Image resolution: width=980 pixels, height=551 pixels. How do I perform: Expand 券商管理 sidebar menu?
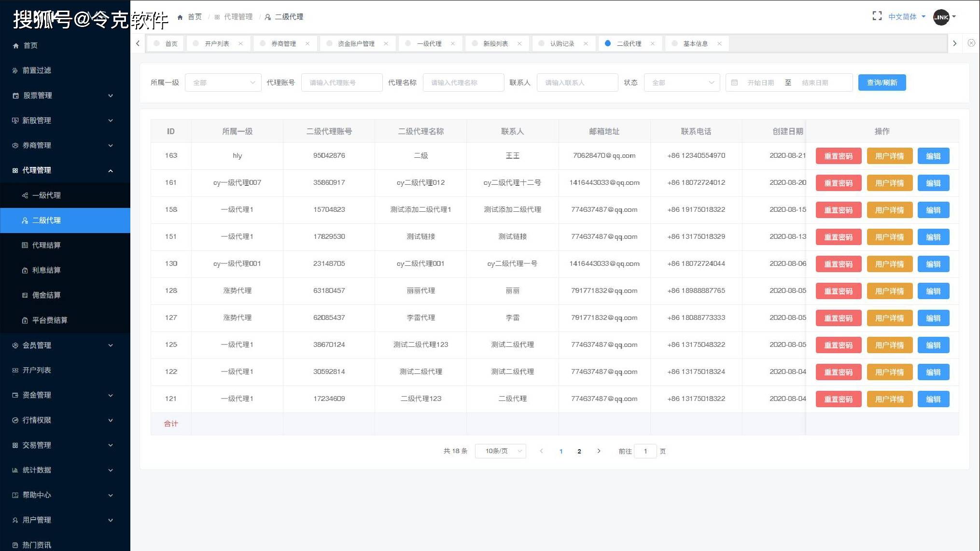point(65,145)
